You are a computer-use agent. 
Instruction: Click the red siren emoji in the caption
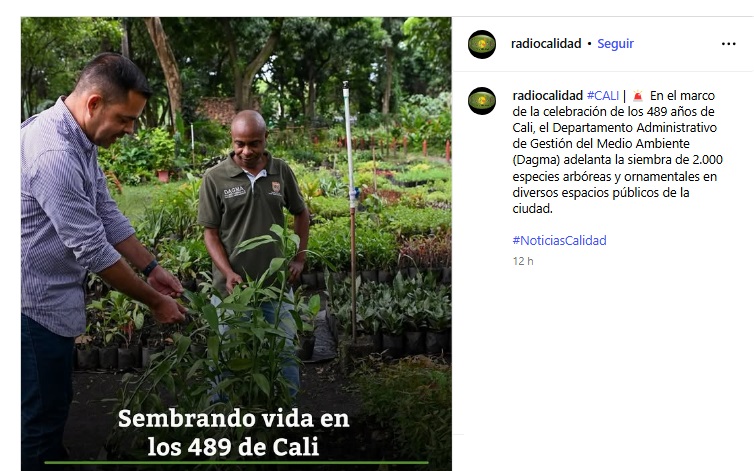click(638, 96)
